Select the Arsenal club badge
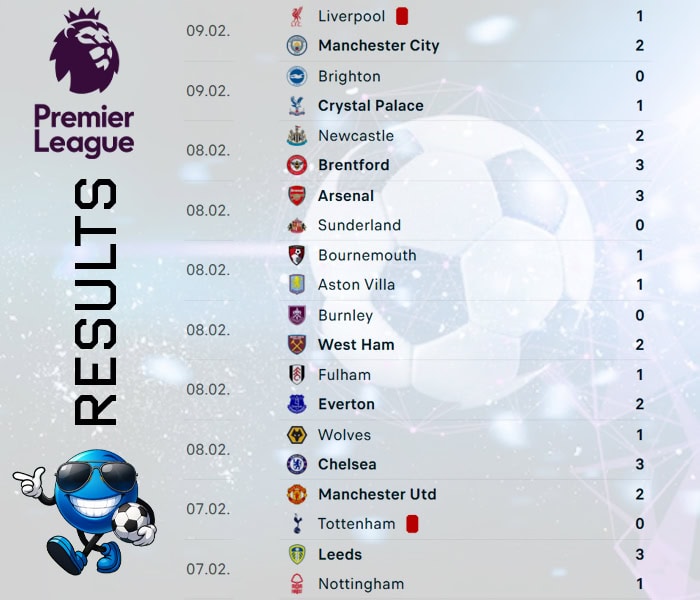This screenshot has width=700, height=600. [x=296, y=196]
